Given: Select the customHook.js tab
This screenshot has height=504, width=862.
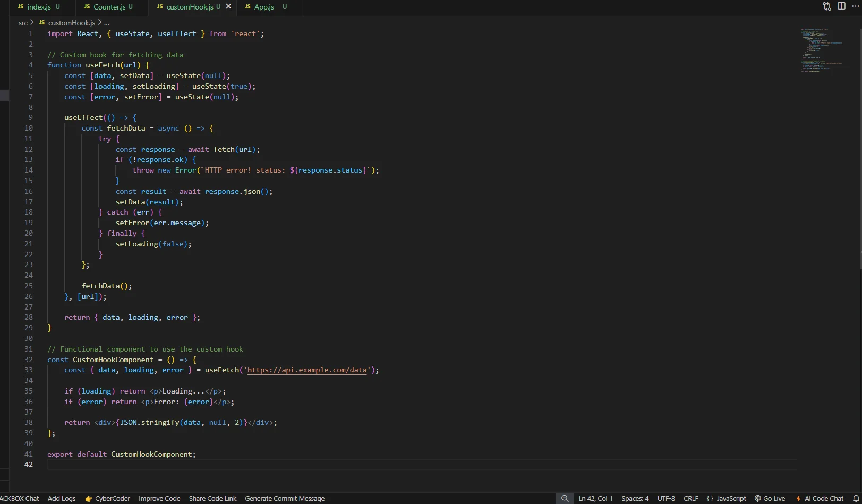Looking at the screenshot, I should tap(189, 7).
